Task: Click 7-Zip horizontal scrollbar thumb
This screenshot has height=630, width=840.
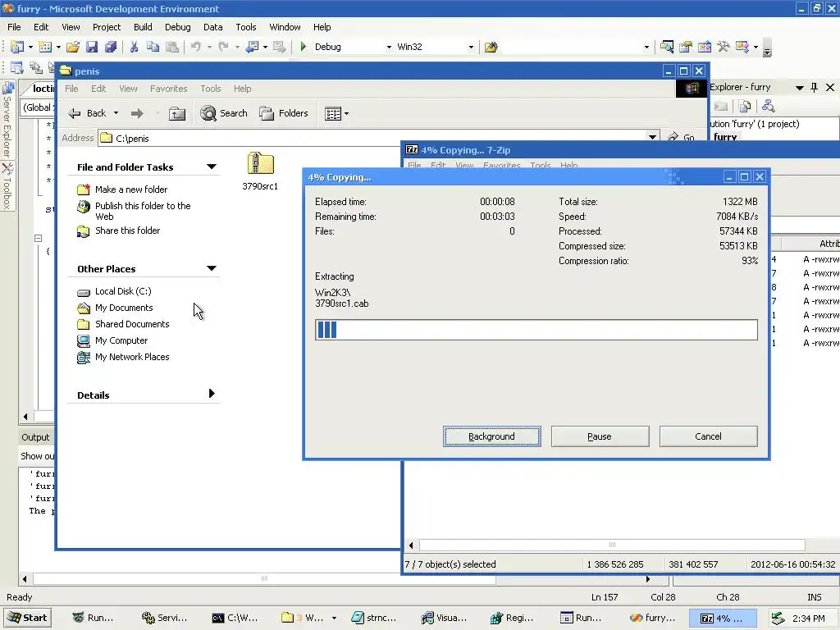Action: tap(612, 545)
